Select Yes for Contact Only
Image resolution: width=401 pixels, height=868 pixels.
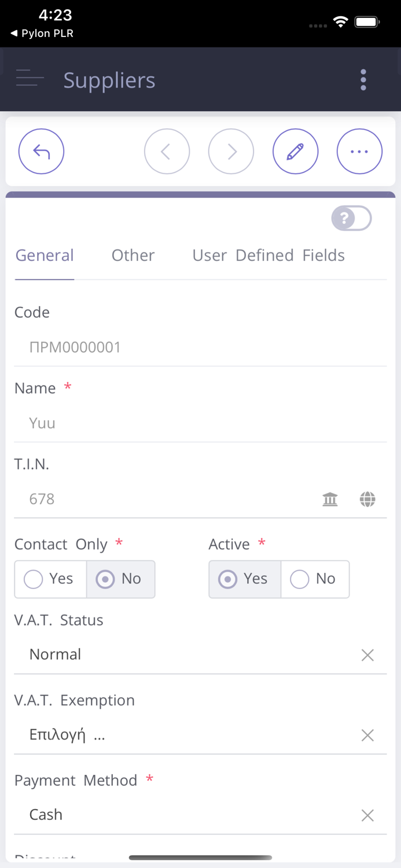[x=50, y=579]
